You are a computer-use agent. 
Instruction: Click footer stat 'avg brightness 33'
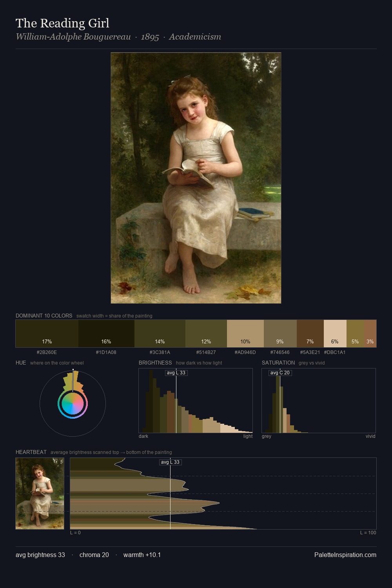pyautogui.click(x=40, y=555)
